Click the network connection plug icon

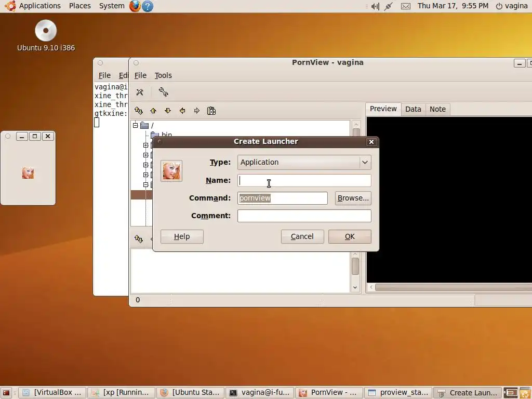coord(388,6)
